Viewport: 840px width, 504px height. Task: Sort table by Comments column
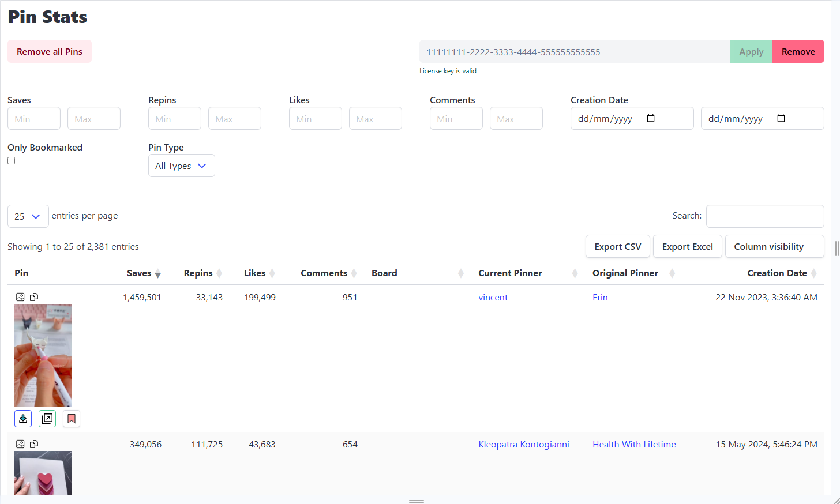coord(329,273)
